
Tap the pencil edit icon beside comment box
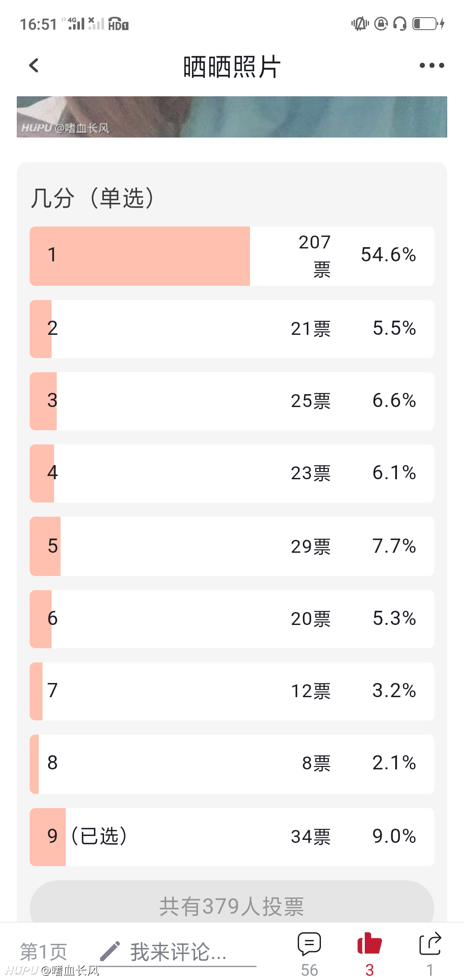click(110, 951)
